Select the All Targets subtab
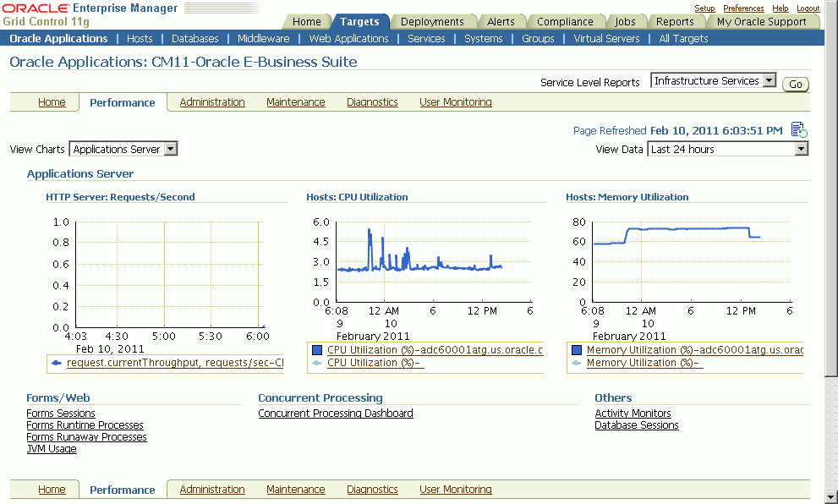Viewport: 838px width, 504px height. (683, 39)
